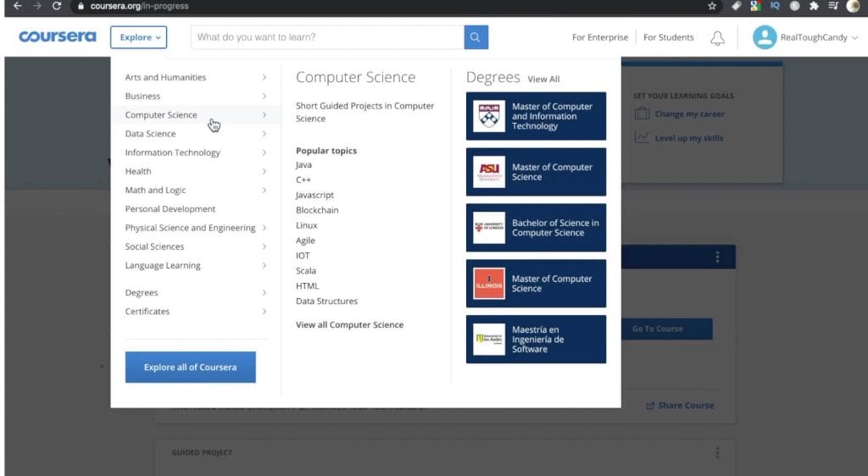Screen dimensions: 868x476
Task: Open the IOT popular topic
Action: 303,256
